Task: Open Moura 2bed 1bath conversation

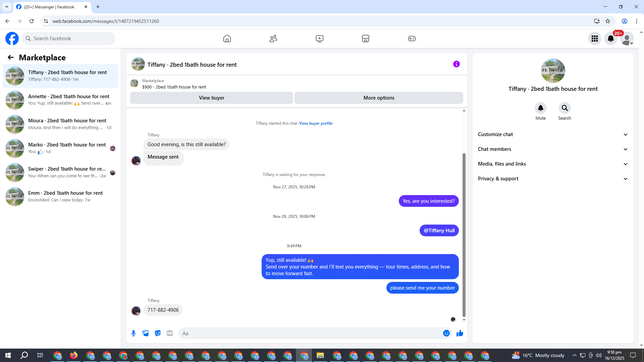Action: [x=60, y=124]
